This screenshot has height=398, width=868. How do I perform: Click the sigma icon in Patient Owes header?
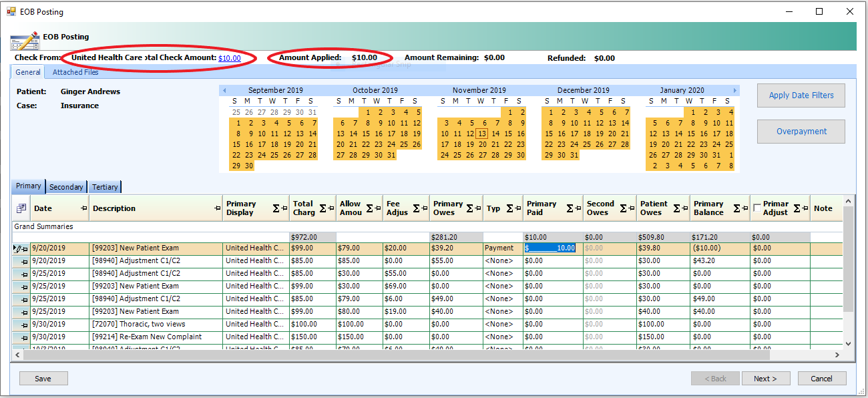(x=676, y=208)
